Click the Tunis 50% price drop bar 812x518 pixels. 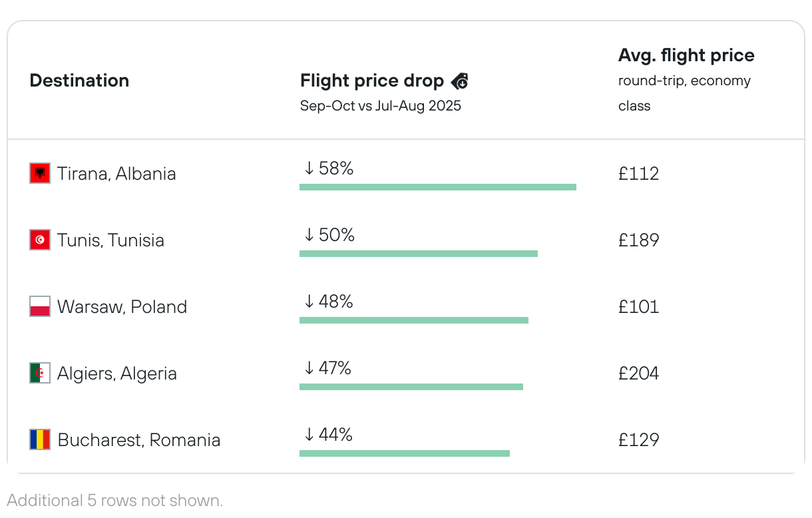418,254
